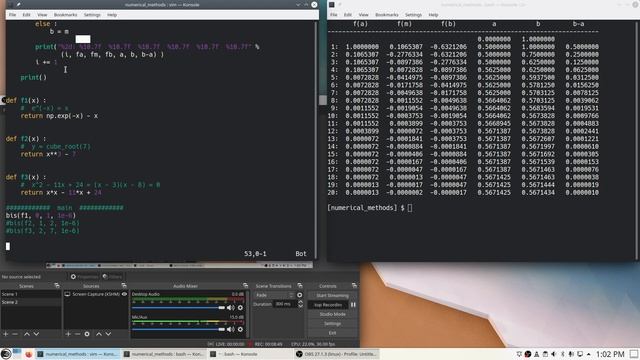
Task: Add a new source in Sources panel
Action: [x=68, y=334]
